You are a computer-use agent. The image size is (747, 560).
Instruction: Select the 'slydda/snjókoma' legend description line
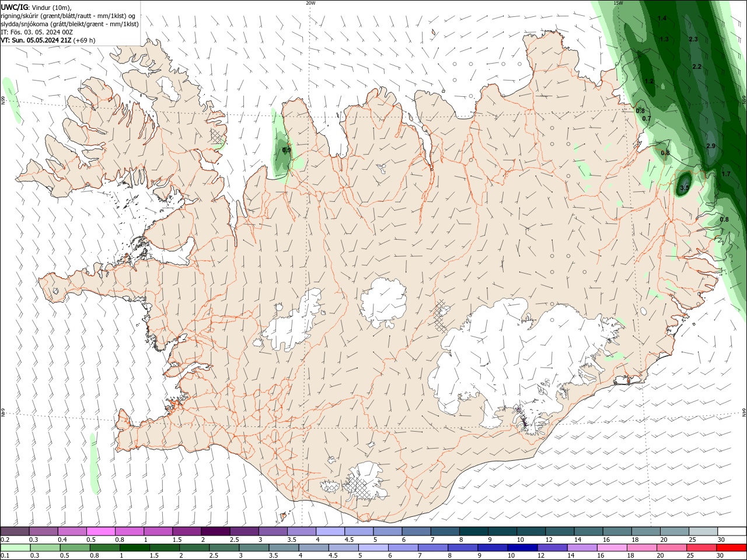point(70,24)
